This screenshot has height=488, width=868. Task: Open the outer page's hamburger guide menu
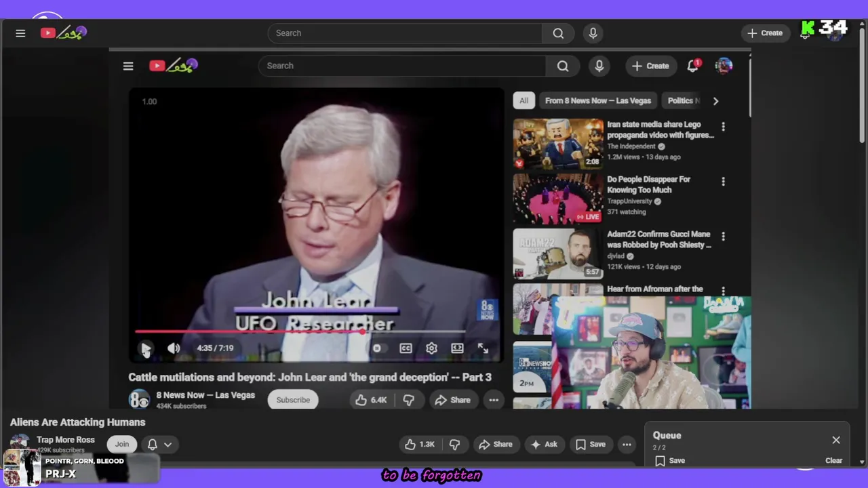(20, 33)
